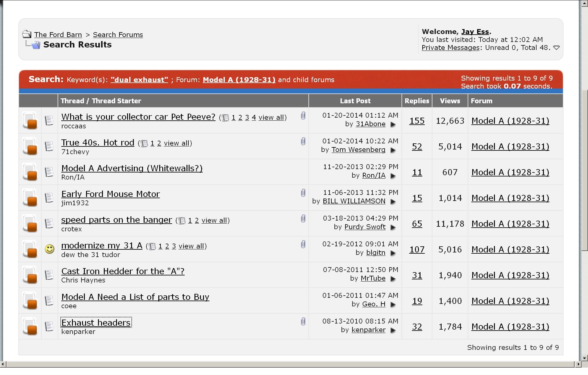
Task: Click thread status icon for Early Ford Mouse Motor
Action: pos(30,198)
